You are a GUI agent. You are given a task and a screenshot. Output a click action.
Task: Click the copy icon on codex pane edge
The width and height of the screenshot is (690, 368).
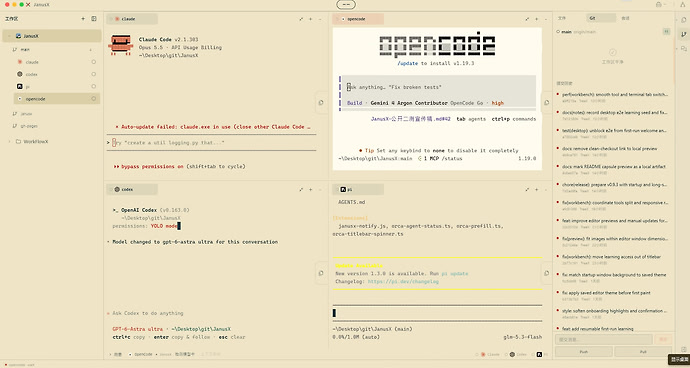321,273
